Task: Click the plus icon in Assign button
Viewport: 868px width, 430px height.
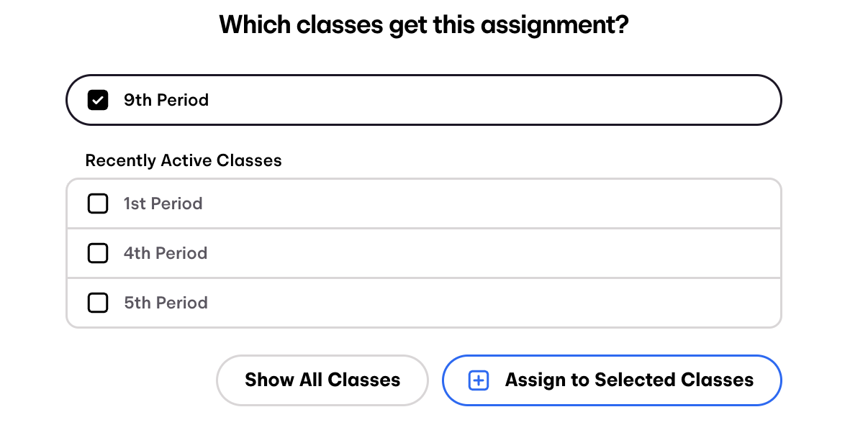Action: (479, 380)
